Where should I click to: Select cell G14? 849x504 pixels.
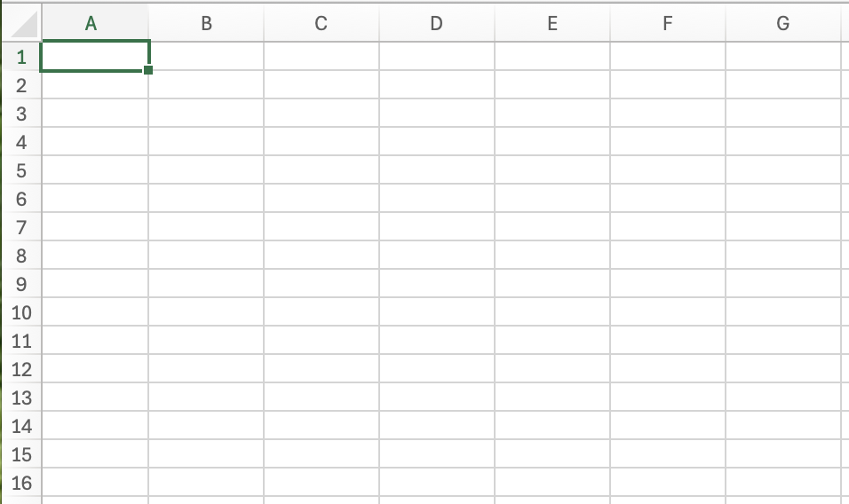pos(782,426)
